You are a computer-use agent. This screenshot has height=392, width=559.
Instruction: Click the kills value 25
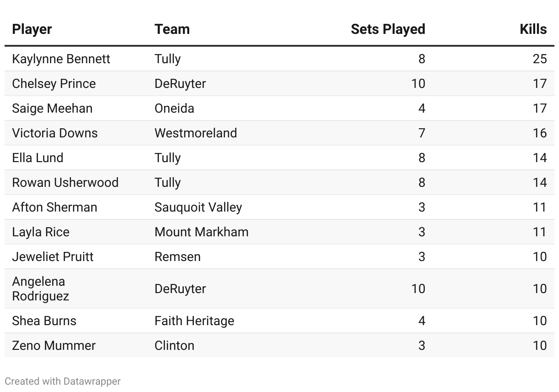click(x=540, y=59)
